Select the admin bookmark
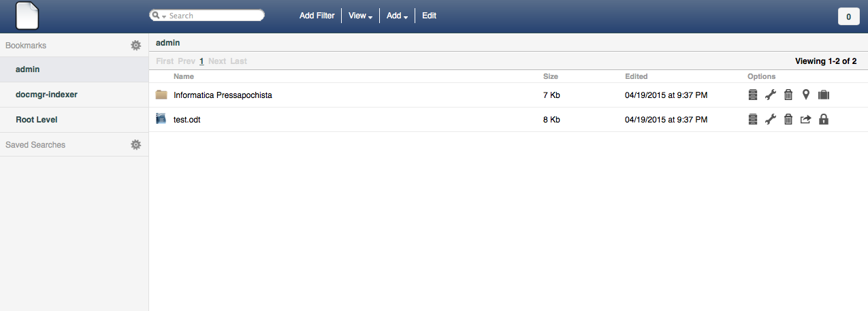 coord(74,69)
